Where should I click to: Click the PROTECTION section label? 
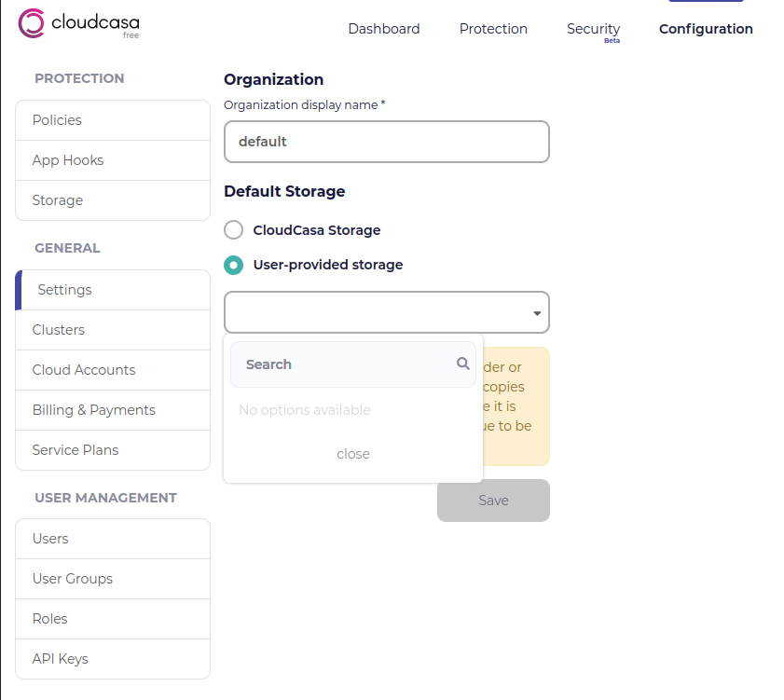click(x=79, y=78)
